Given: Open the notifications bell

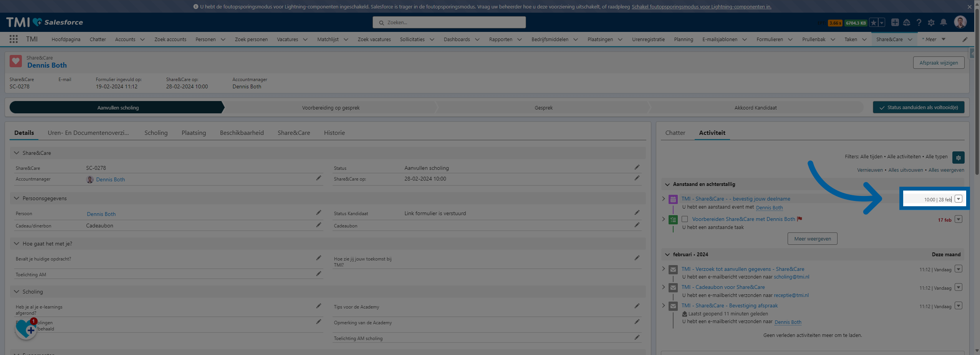Looking at the screenshot, I should point(943,22).
